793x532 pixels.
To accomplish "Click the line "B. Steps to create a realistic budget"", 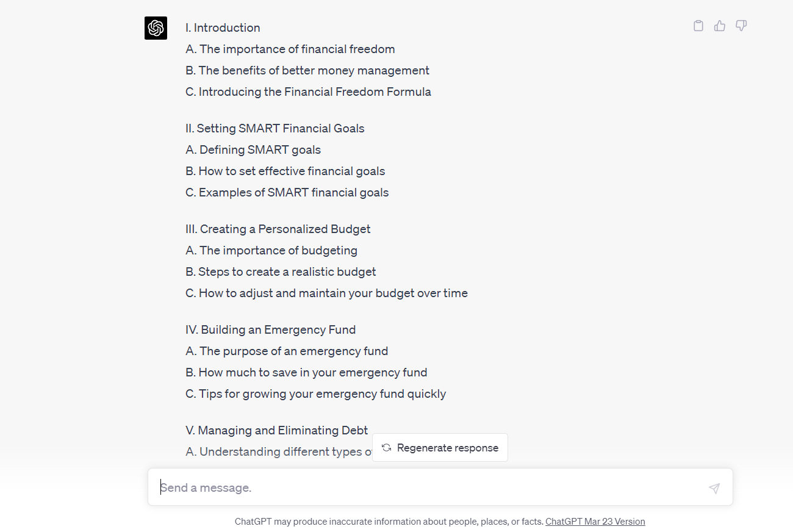I will (x=281, y=271).
